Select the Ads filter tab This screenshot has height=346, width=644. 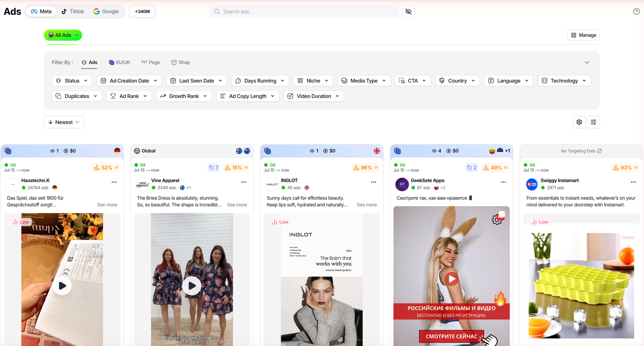[x=89, y=62]
